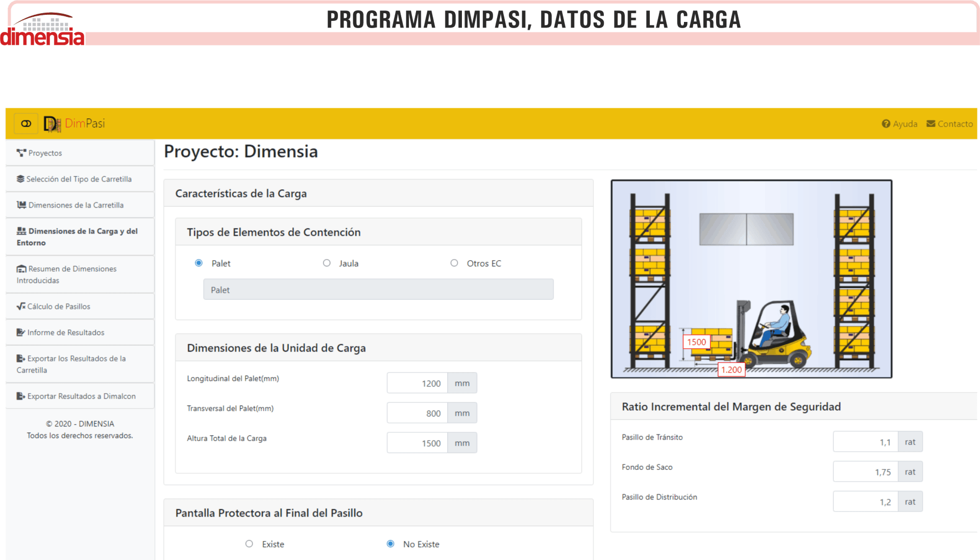Click the Dimensiones de la Carga y del Entorno icon

[20, 231]
